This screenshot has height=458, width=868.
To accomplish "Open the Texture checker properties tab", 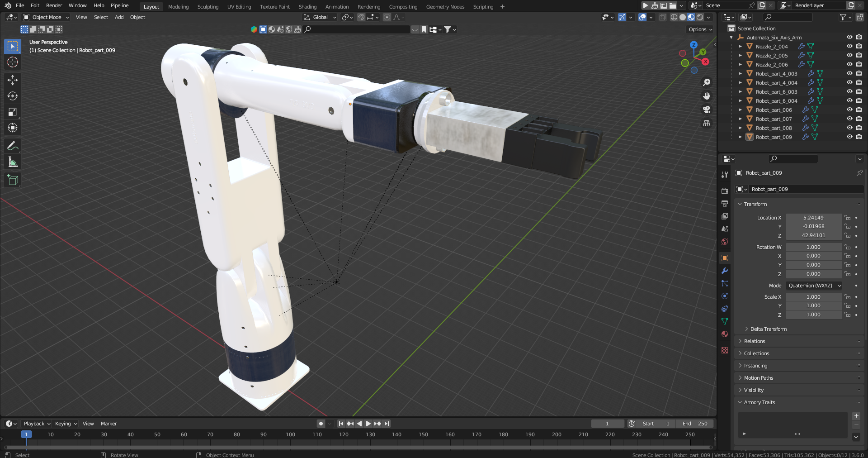I will coord(725,350).
